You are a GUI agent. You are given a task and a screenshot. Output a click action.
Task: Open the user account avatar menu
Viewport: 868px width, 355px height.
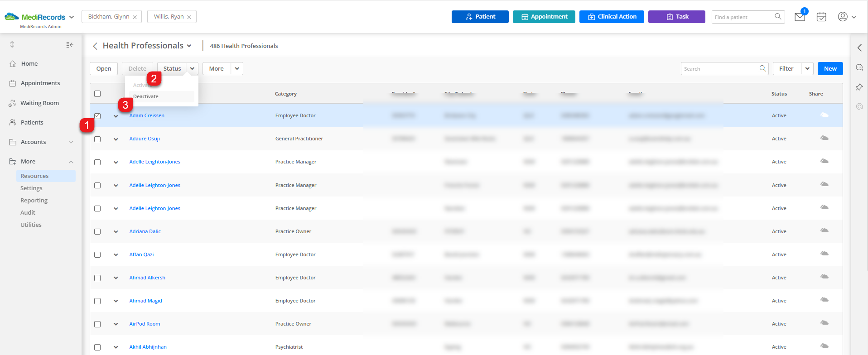[x=843, y=17]
